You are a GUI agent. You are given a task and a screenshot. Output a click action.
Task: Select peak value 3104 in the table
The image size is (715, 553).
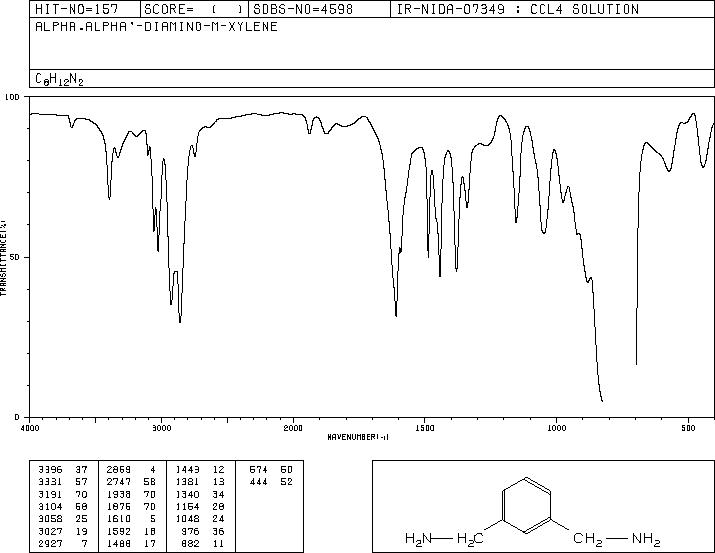(50, 506)
